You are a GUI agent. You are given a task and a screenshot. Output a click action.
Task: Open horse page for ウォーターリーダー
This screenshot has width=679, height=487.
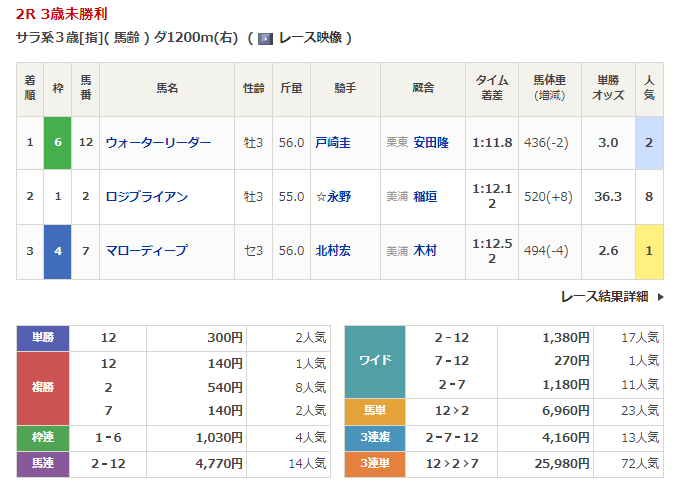click(158, 142)
